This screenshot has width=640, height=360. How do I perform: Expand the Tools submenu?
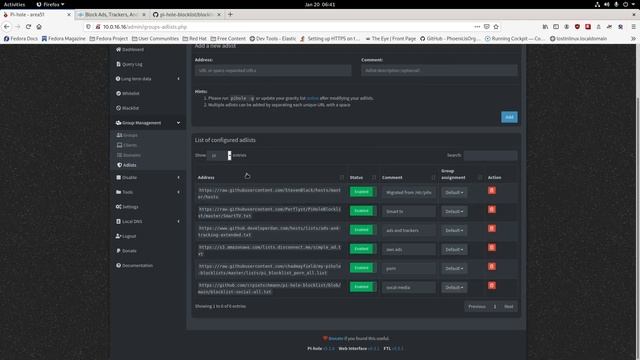(148, 192)
